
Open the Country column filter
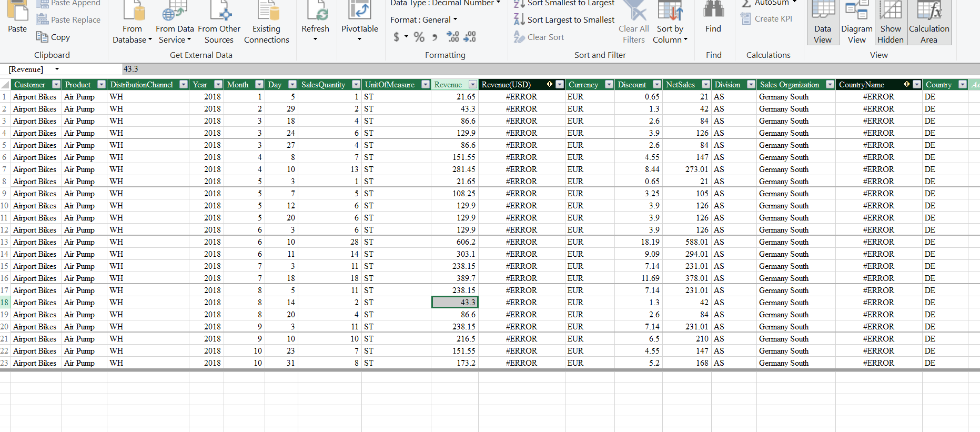tap(963, 85)
